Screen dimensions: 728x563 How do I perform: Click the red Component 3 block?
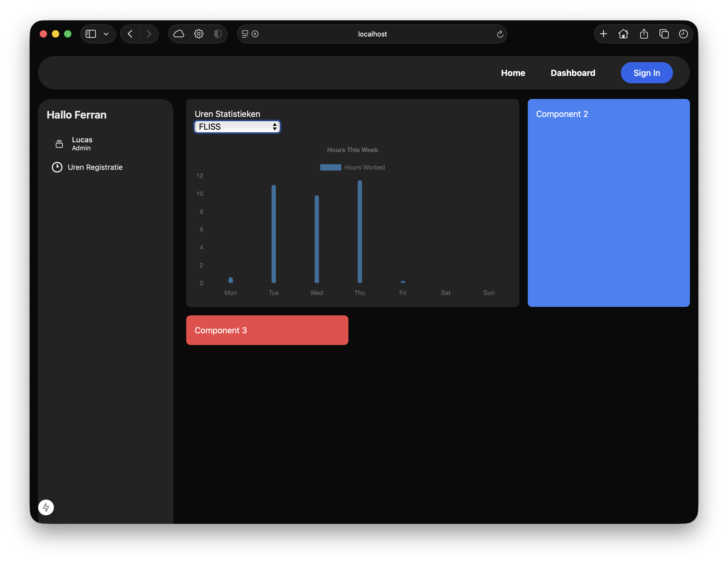point(267,330)
